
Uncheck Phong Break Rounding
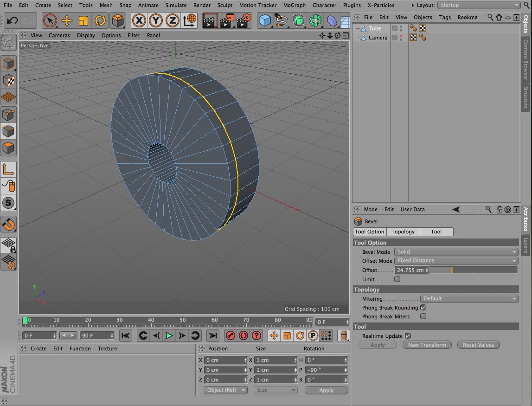click(x=423, y=308)
